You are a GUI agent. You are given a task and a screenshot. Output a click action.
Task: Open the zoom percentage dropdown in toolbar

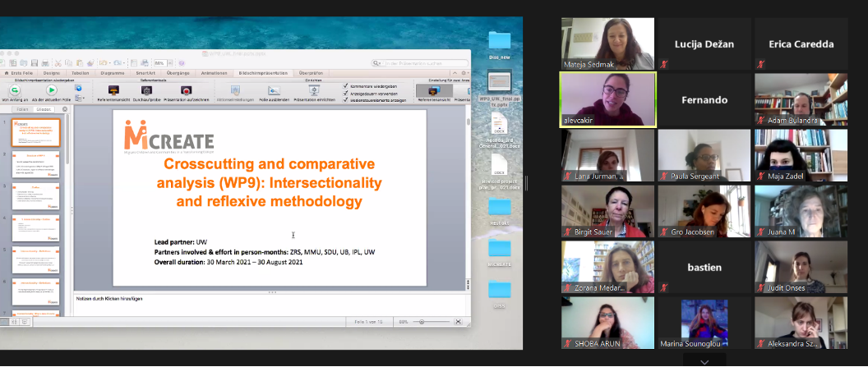tap(170, 63)
